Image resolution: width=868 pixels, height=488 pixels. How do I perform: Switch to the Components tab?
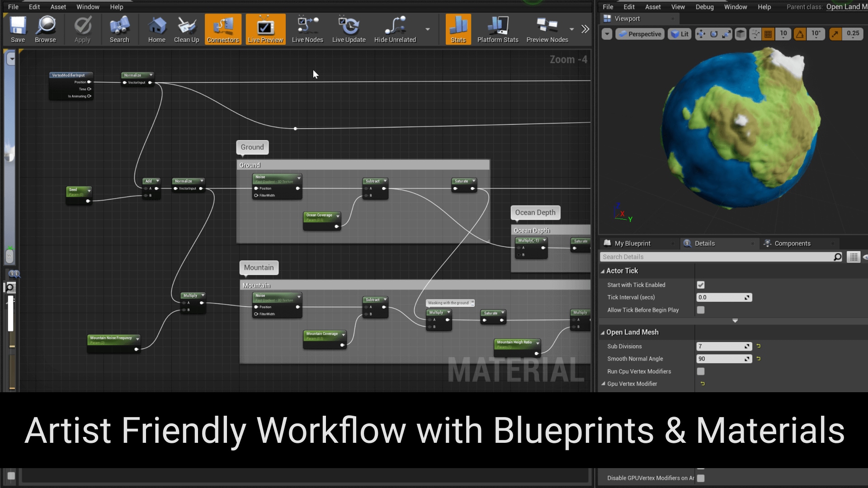(x=792, y=244)
